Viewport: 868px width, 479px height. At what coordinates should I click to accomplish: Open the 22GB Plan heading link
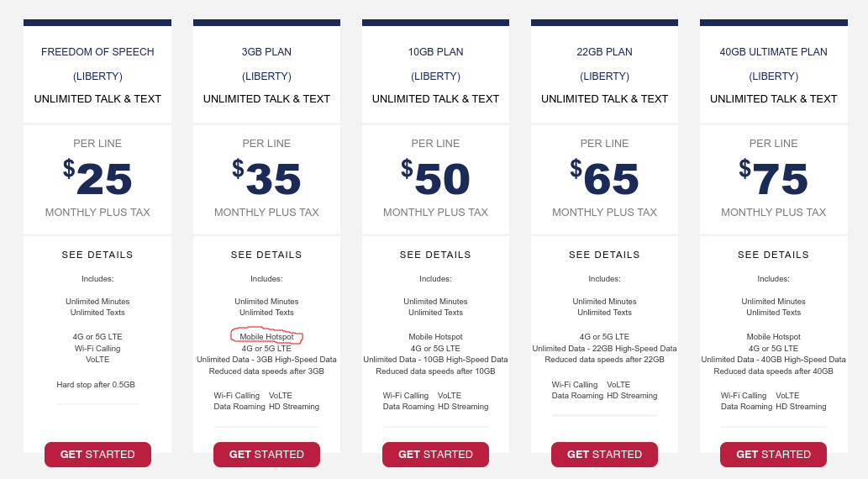click(x=604, y=52)
